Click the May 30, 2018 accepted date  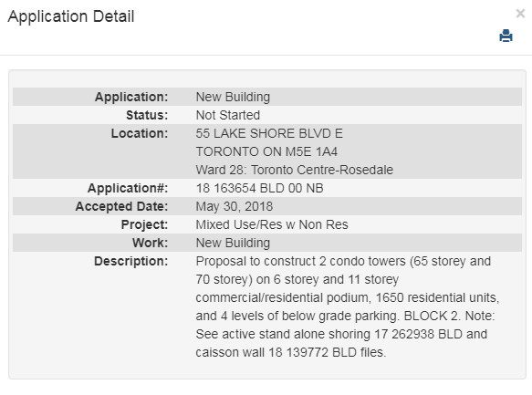(235, 206)
